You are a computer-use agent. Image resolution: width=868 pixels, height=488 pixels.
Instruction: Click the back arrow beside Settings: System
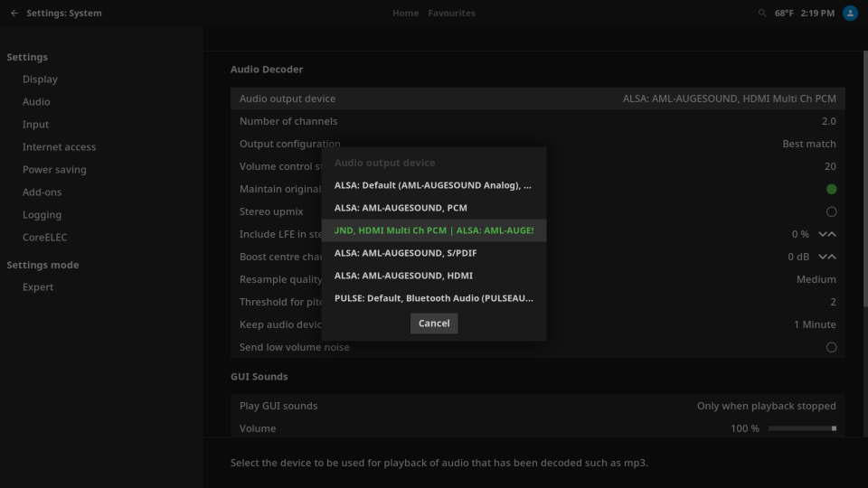[x=14, y=14]
